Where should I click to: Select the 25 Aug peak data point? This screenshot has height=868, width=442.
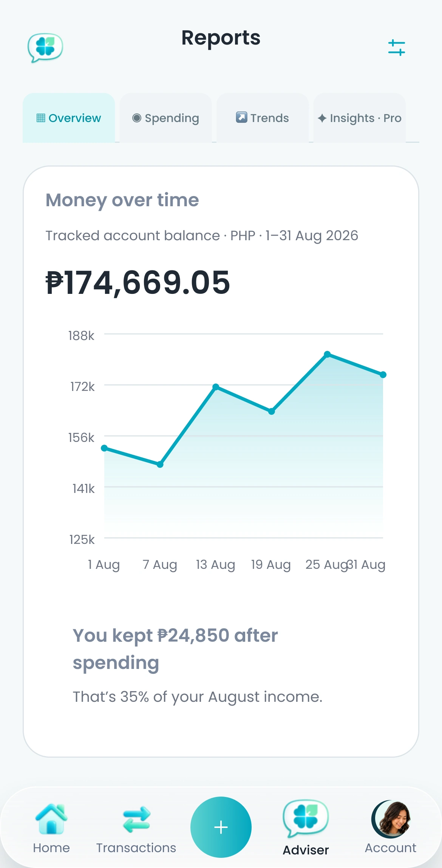328,354
